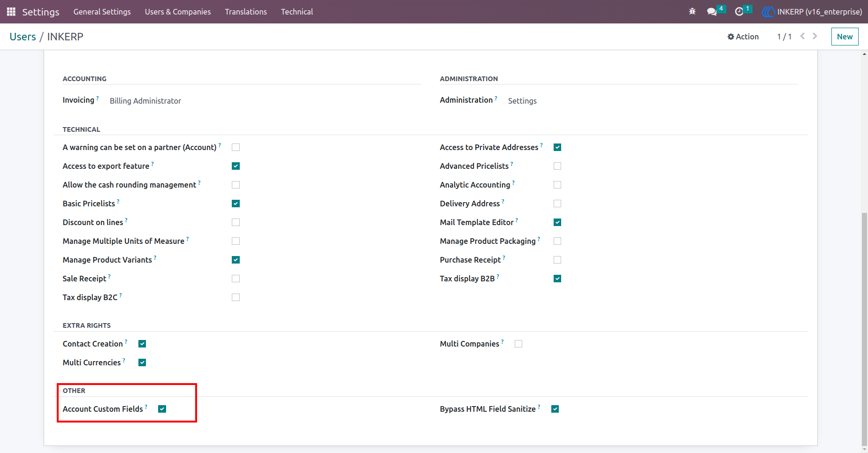
Task: Open Users & Companies menu
Action: [x=178, y=12]
